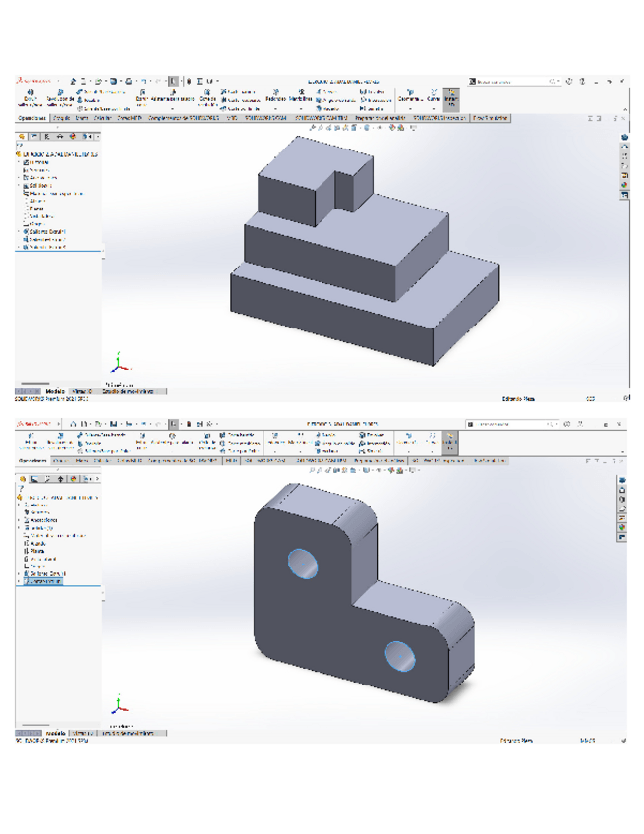
Task: Open Estudio de movimiento 1 tab in the upper window
Action: click(x=136, y=390)
